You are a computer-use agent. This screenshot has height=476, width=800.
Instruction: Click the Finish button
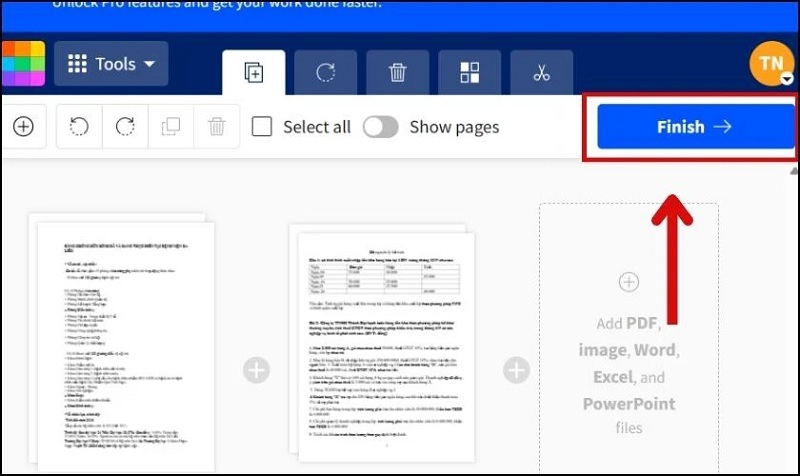tap(695, 127)
